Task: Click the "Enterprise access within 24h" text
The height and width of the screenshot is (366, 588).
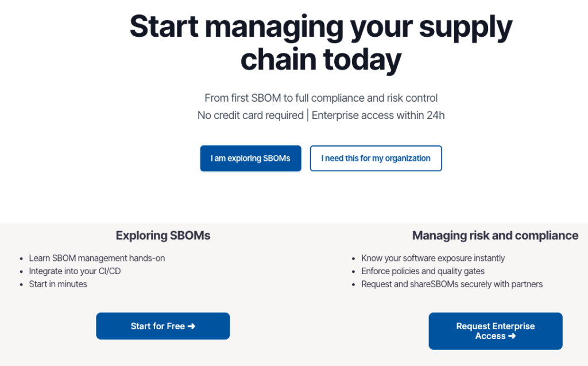Action: coord(378,115)
